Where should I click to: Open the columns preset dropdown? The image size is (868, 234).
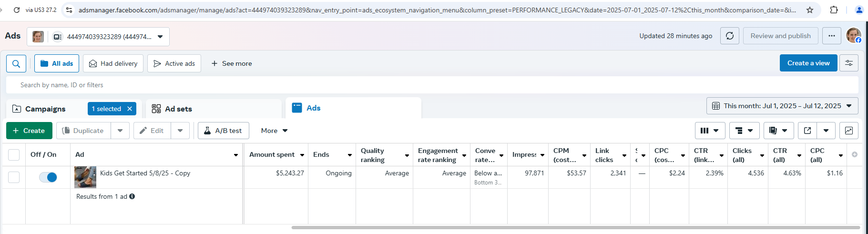710,131
